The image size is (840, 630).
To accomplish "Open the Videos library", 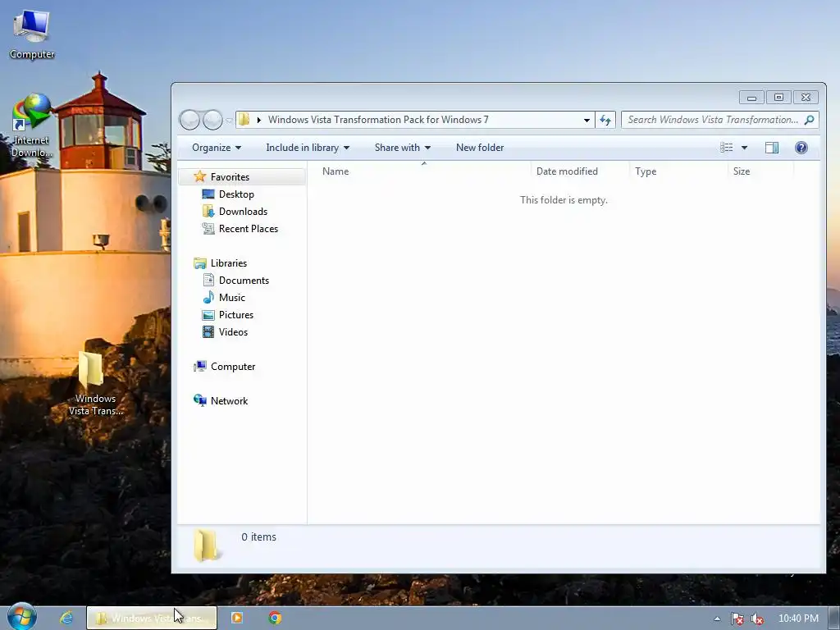I will [233, 331].
